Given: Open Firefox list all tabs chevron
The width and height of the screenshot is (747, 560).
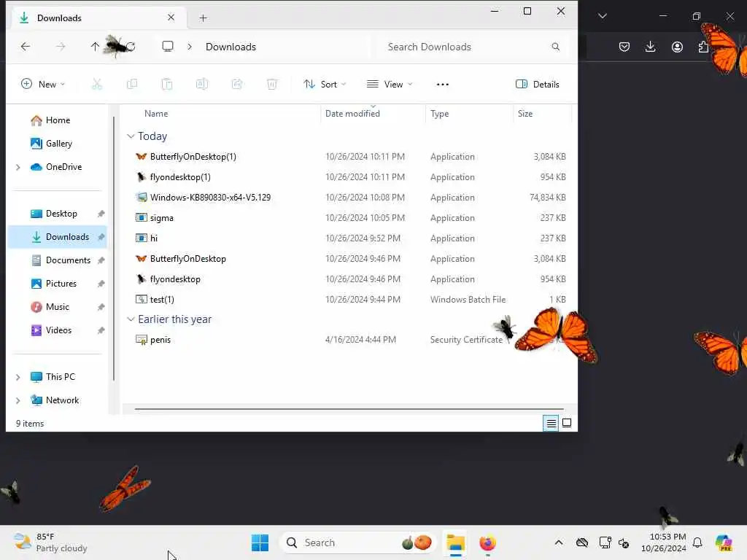Looking at the screenshot, I should pos(603,16).
